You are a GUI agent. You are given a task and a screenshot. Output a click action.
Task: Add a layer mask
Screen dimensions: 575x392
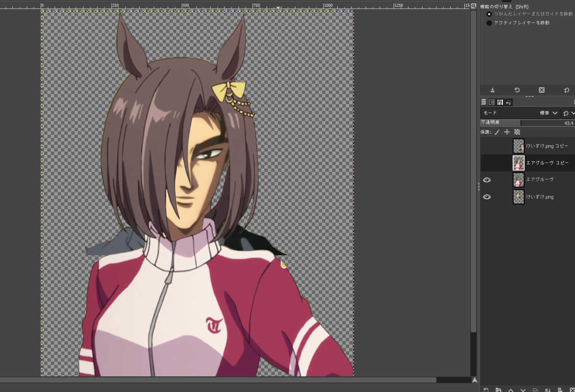(560, 390)
